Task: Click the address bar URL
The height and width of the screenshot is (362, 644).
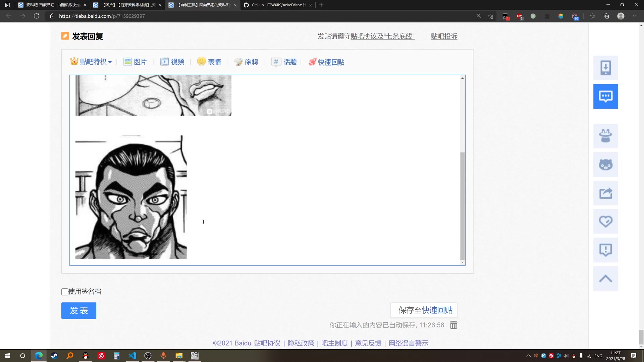Action: click(102, 16)
